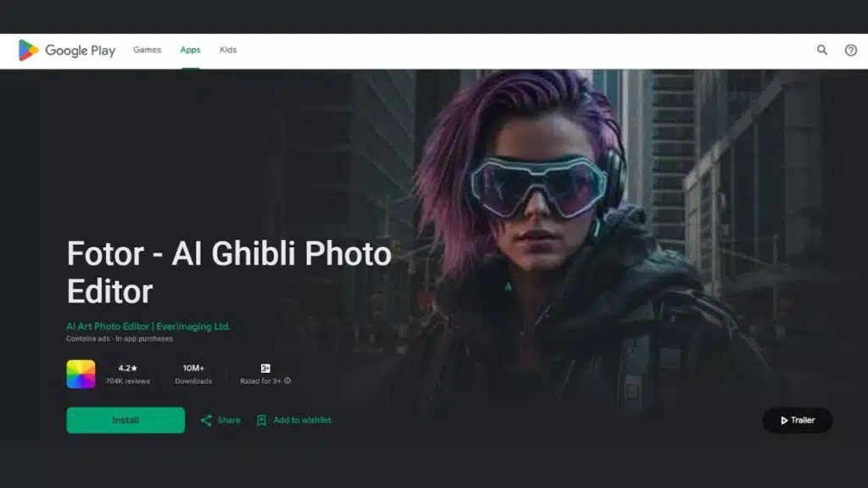
Task: Click the colorful Fotor app icon
Action: tap(81, 374)
